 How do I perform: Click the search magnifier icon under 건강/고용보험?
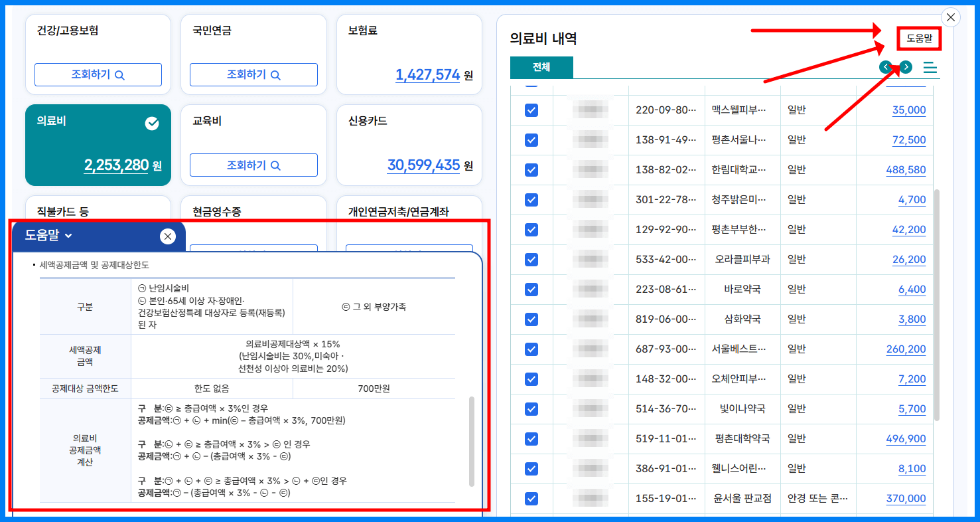120,74
